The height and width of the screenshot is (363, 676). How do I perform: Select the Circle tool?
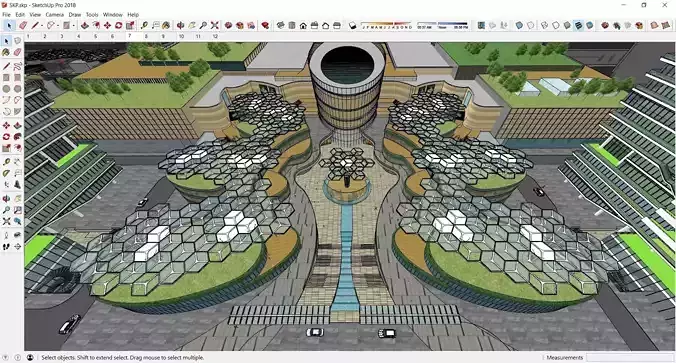coord(6,89)
